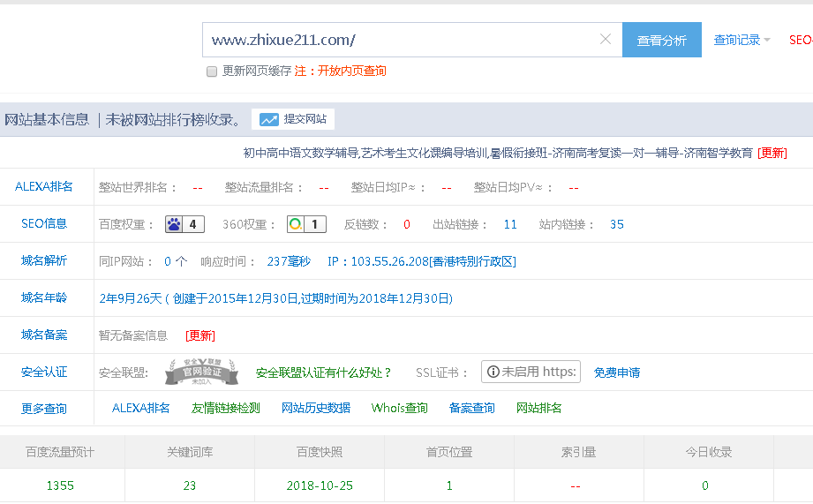Open the ALEXA排名 row label
The image size is (813, 504).
(44, 186)
